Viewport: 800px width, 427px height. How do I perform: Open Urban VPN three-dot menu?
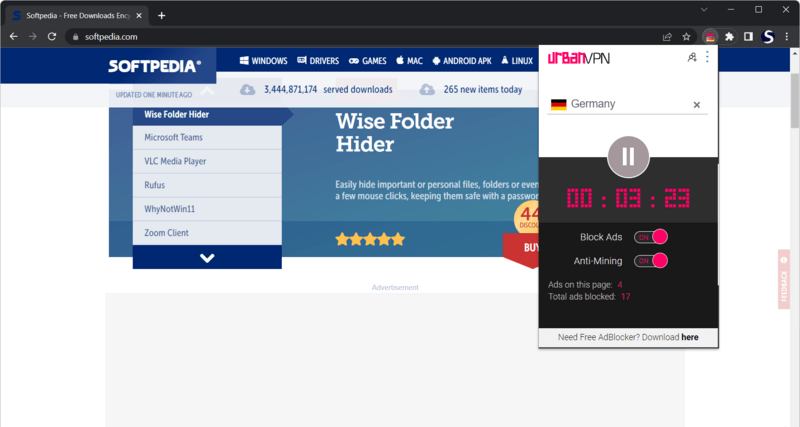click(x=707, y=57)
